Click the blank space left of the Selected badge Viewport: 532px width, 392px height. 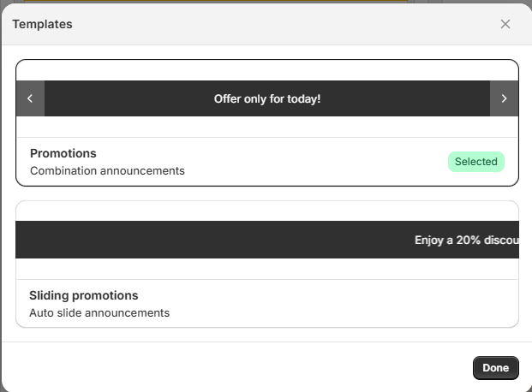click(x=315, y=162)
